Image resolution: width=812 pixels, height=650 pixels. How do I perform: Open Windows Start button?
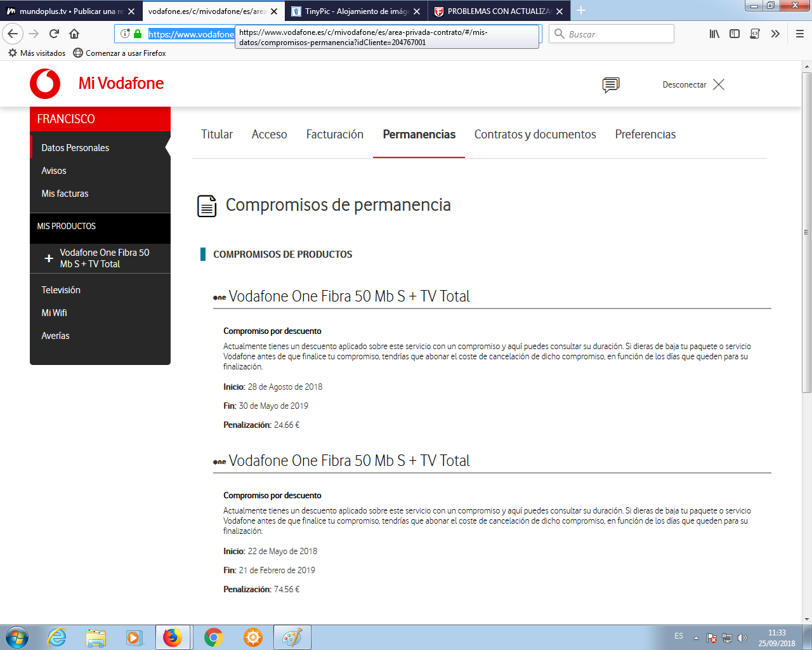pos(17,637)
